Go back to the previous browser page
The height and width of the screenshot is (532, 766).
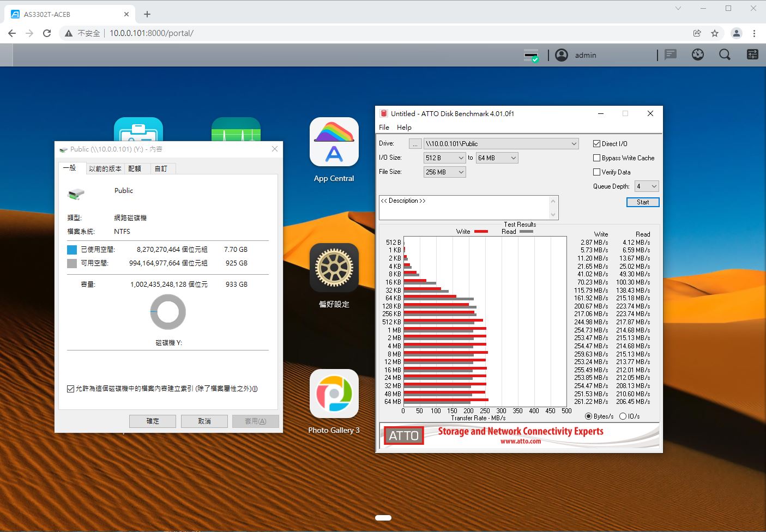click(x=12, y=33)
